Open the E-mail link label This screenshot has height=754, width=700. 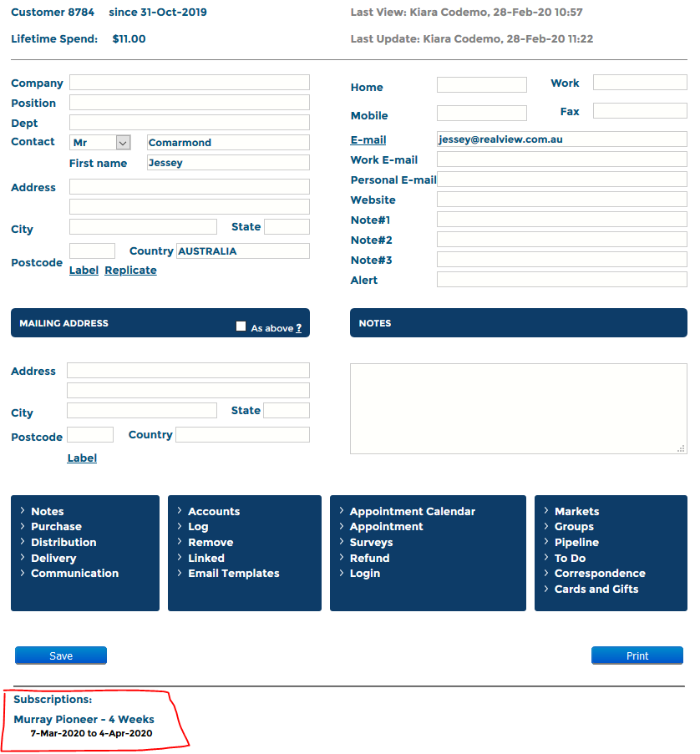[368, 140]
